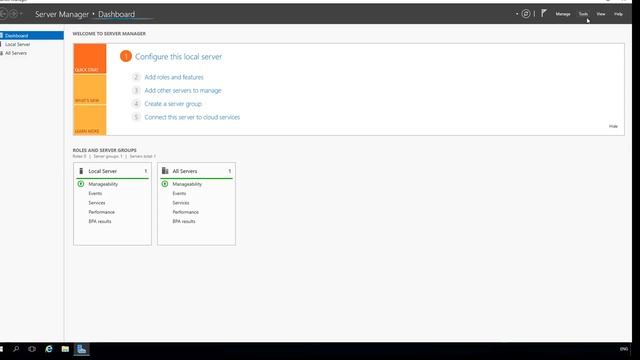Open the Help menu

click(618, 14)
